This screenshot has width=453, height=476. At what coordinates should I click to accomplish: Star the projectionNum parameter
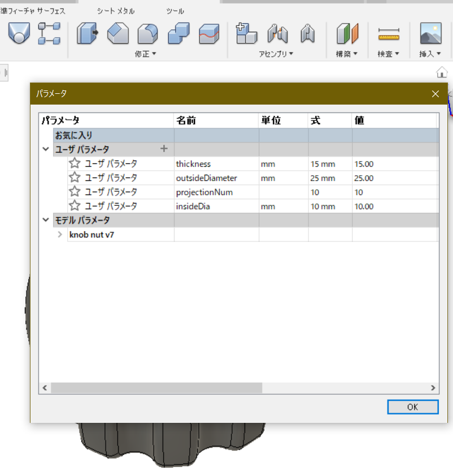[75, 192]
